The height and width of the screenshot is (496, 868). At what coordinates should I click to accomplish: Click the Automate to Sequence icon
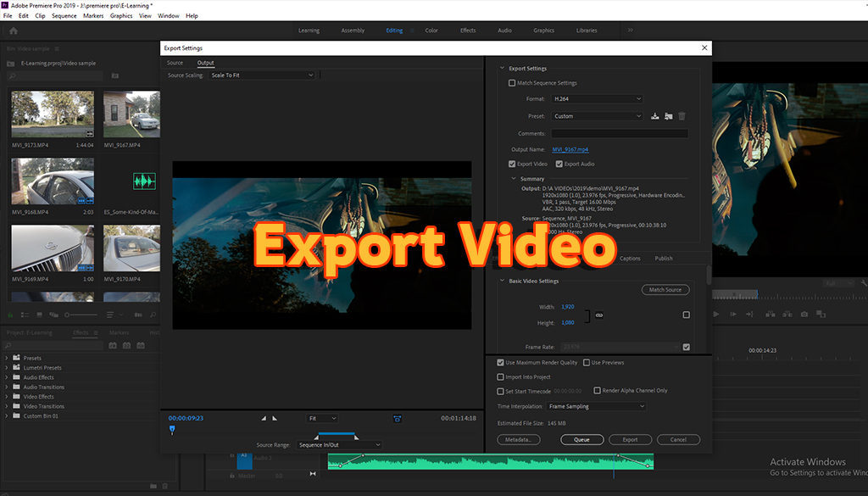(x=138, y=315)
